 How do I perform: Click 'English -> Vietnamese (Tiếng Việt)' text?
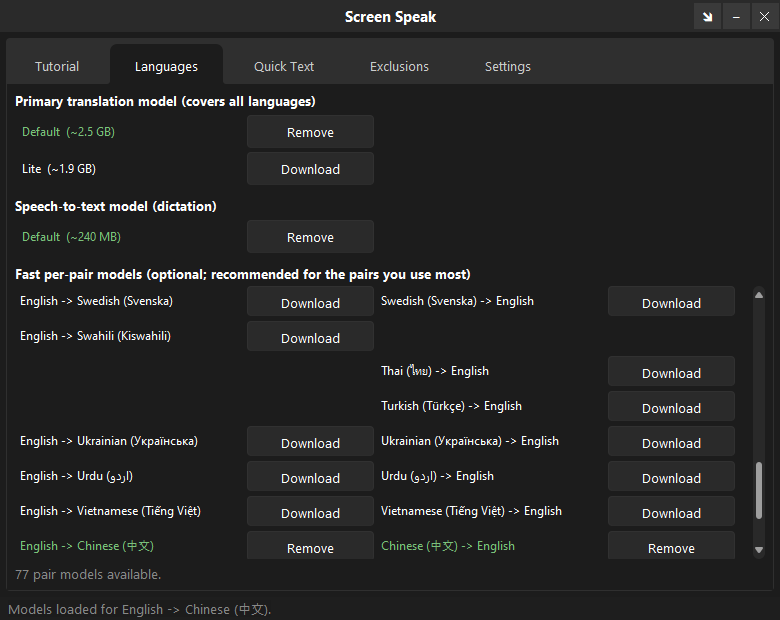tap(110, 511)
